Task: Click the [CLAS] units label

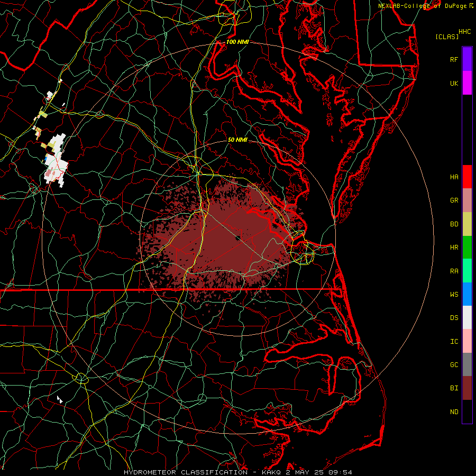Action: 447,36
